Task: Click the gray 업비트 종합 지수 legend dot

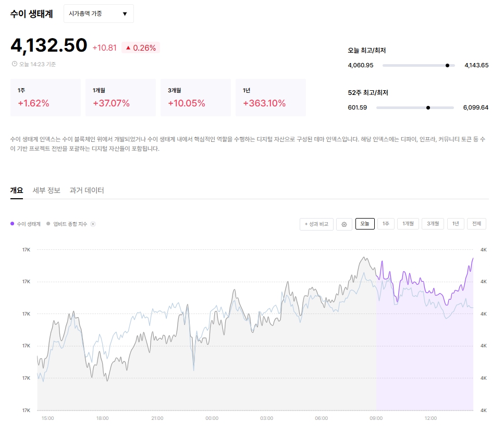Action: coord(48,224)
